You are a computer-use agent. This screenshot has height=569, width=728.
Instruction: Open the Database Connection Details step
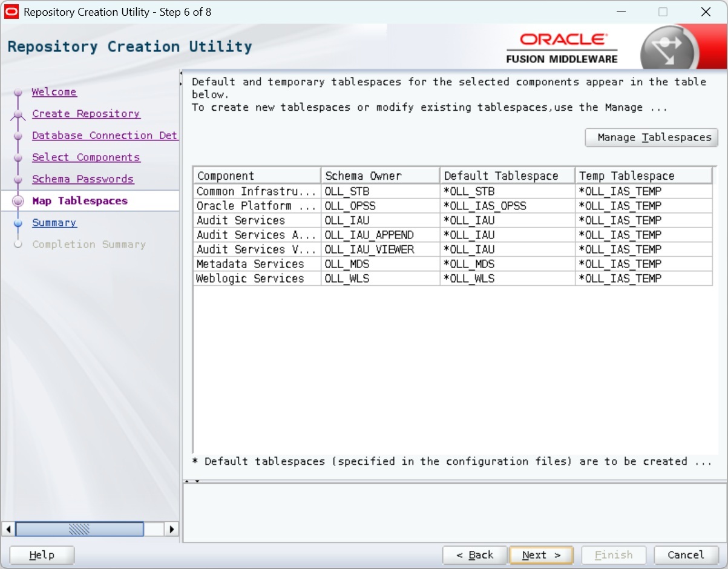pos(104,136)
